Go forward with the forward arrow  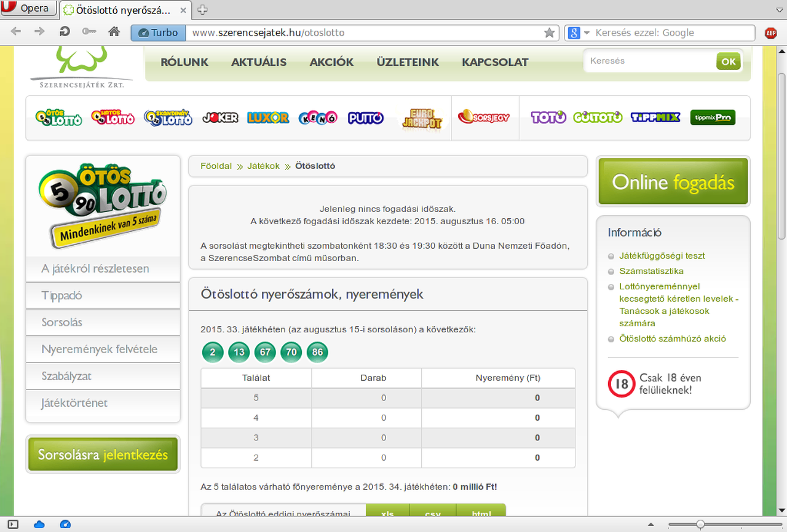click(40, 32)
